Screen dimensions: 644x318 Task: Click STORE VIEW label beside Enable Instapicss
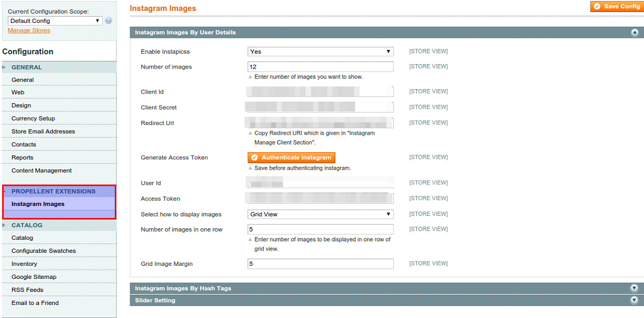[x=429, y=51]
